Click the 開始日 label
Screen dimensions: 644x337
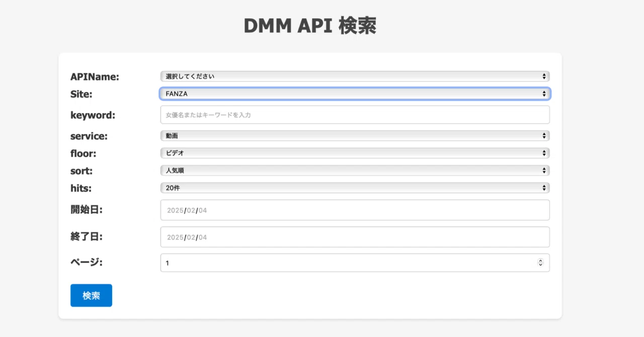point(87,210)
